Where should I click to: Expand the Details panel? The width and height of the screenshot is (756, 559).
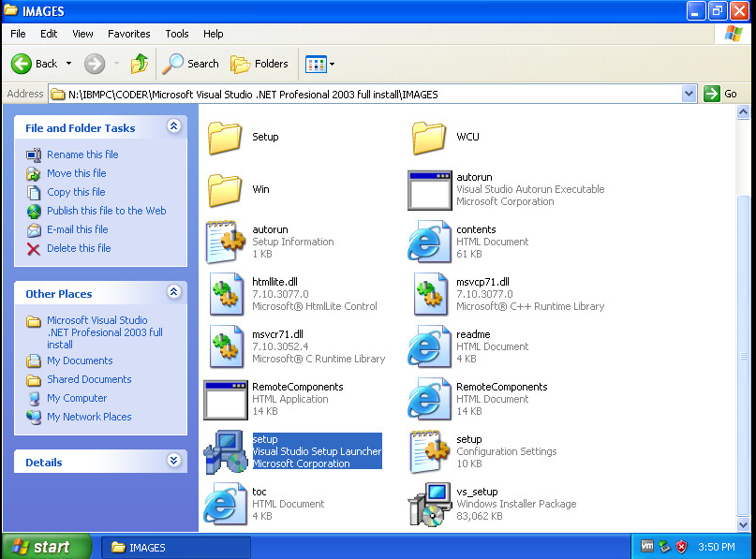pos(173,461)
